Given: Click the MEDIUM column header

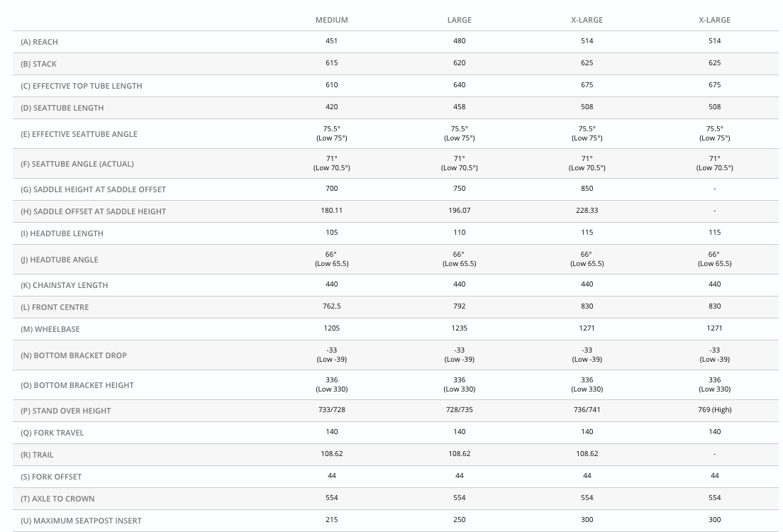Looking at the screenshot, I should (x=331, y=20).
